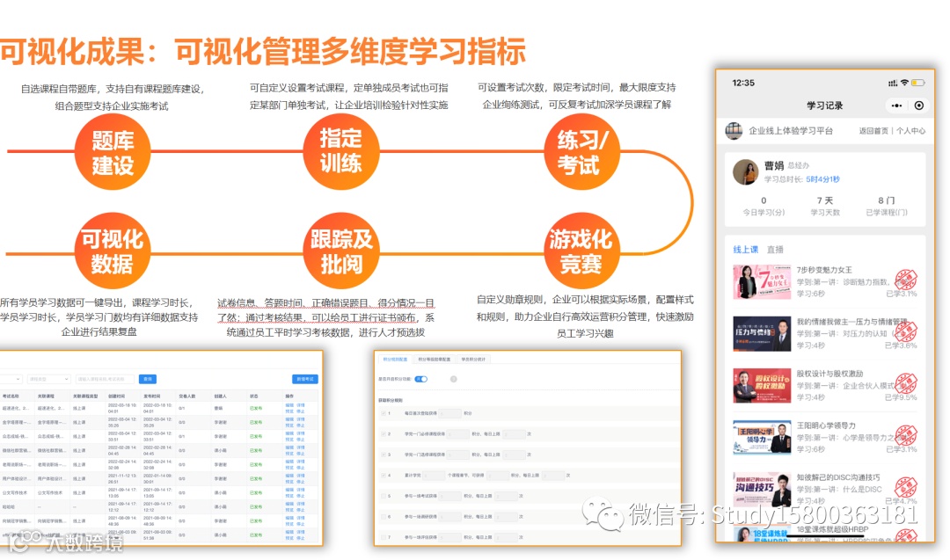Open 7步秒变魅力女王 course thumbnail
Viewport: 950px width, 560px height.
tap(762, 281)
